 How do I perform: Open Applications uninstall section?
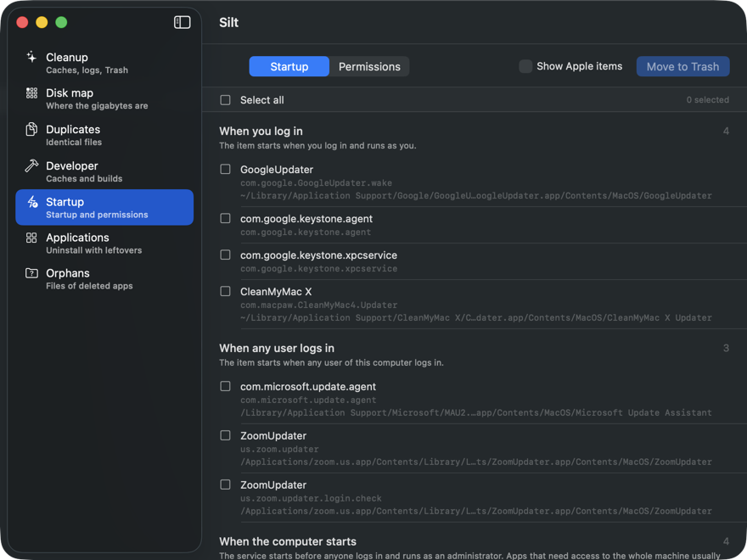click(104, 244)
